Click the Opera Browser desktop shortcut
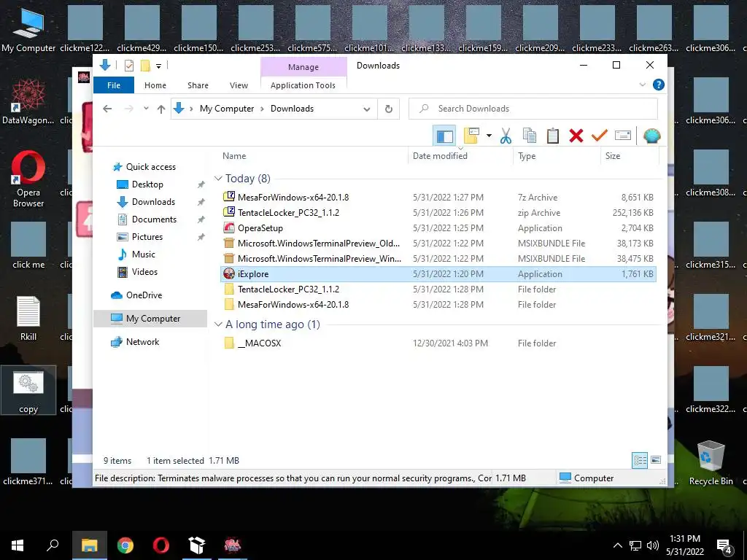Viewport: 747px width, 560px height. point(28,179)
